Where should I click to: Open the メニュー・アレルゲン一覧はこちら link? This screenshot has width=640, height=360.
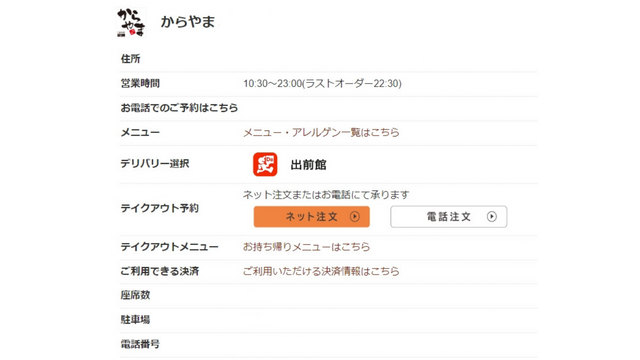point(321,132)
